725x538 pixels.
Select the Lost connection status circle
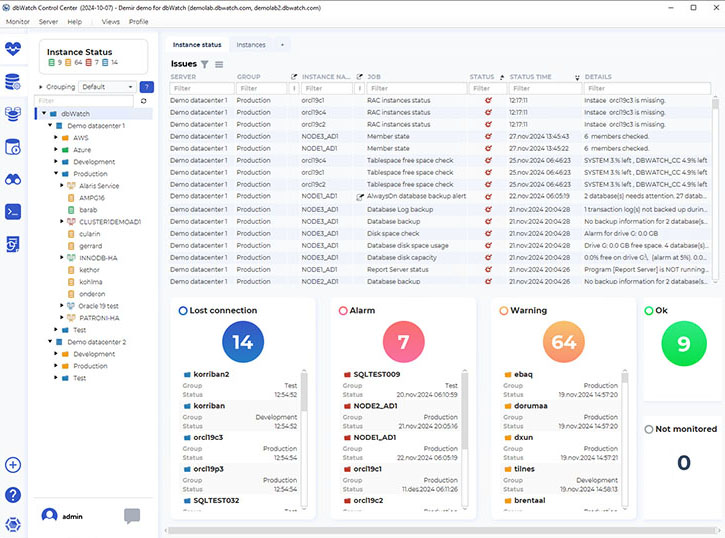pos(183,311)
